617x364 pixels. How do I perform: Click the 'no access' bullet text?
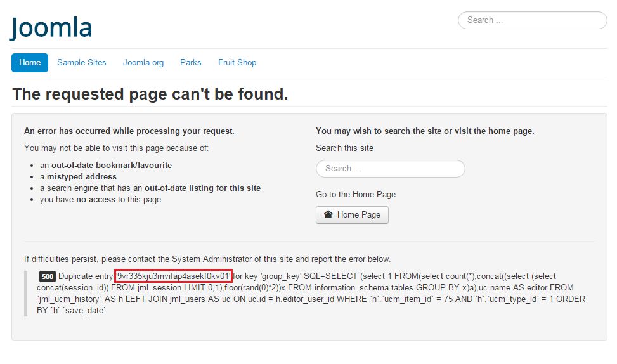click(x=95, y=200)
